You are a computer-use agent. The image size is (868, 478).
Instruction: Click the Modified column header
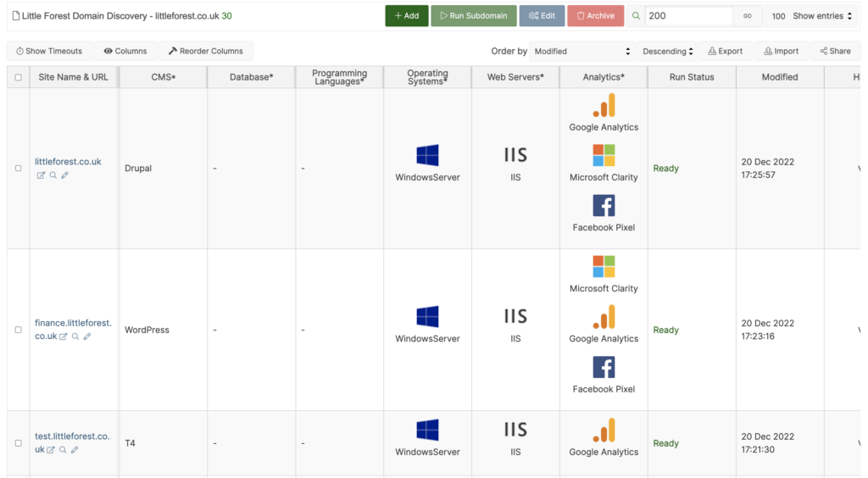coord(780,77)
